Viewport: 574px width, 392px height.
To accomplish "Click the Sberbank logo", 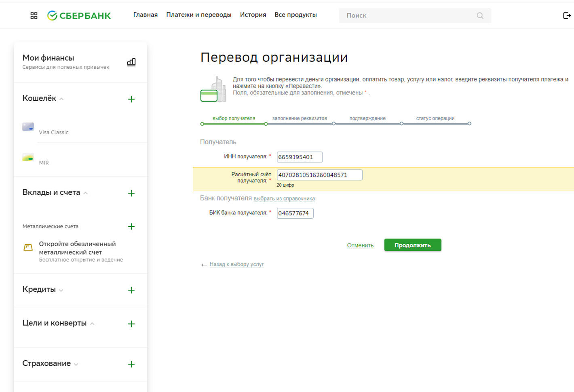I will tap(79, 15).
